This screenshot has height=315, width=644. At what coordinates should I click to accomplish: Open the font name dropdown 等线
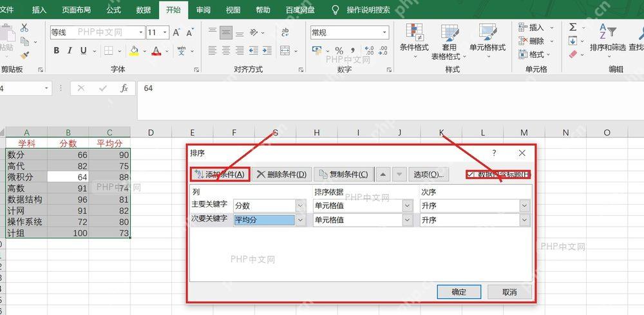(x=141, y=32)
